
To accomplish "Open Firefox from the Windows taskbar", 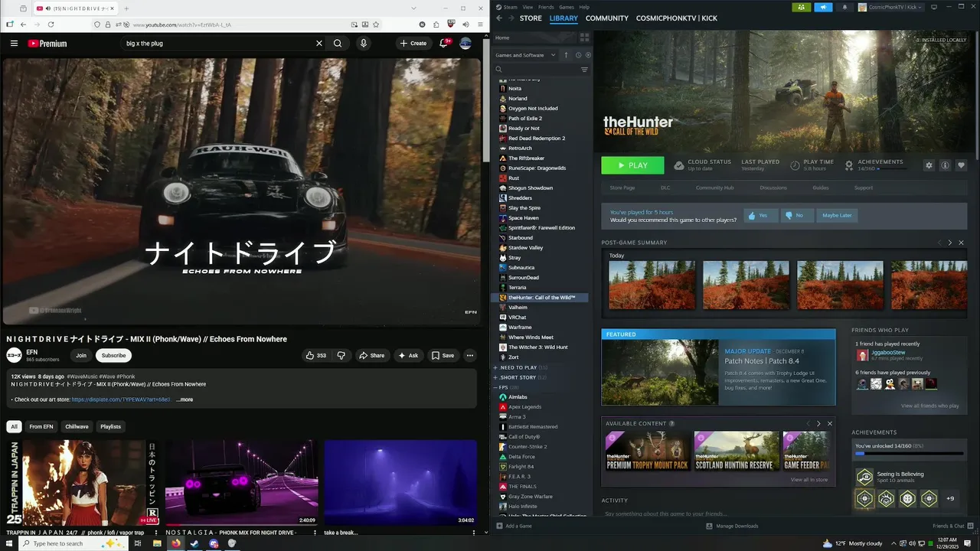I will pyautogui.click(x=176, y=543).
